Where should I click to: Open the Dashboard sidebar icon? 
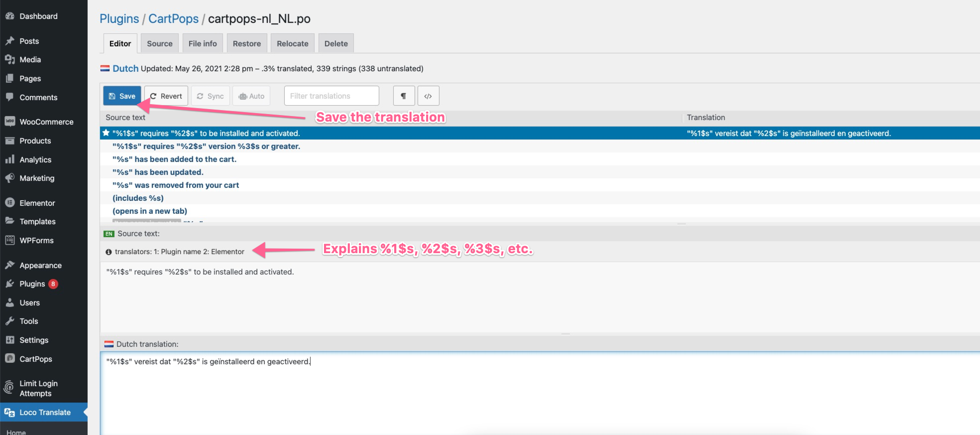(x=9, y=16)
